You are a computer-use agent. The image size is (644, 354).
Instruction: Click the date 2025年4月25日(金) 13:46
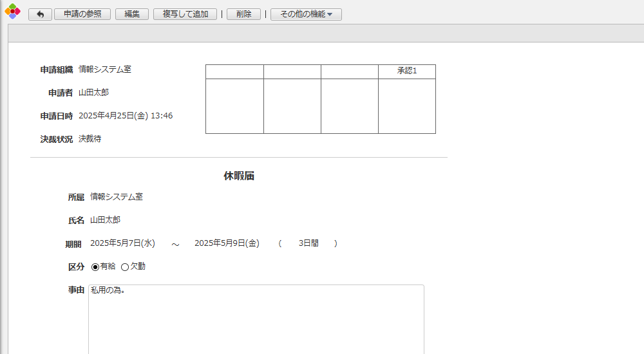click(x=126, y=116)
